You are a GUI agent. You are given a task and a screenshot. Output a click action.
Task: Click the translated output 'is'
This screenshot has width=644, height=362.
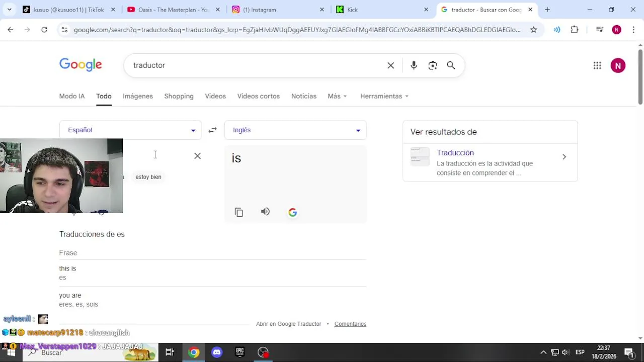(x=236, y=158)
